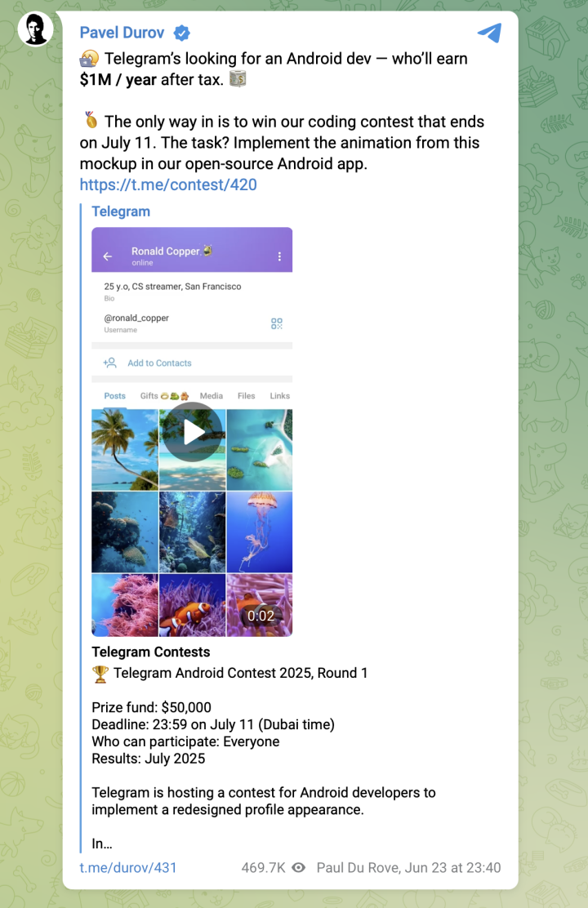
Task: Click the aerial island photo thumbnail
Action: [260, 449]
